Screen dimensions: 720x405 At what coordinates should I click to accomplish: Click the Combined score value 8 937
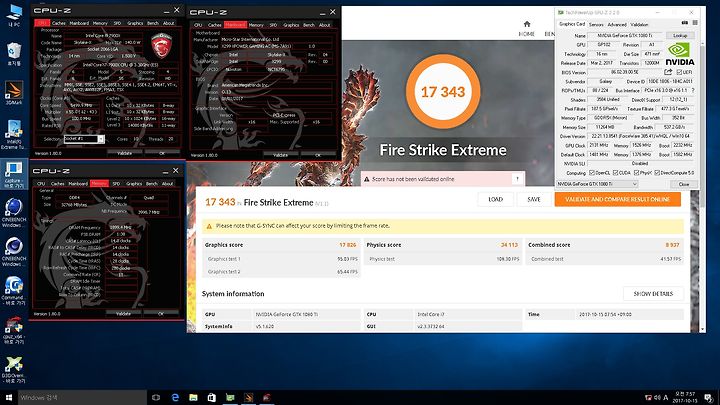point(672,245)
